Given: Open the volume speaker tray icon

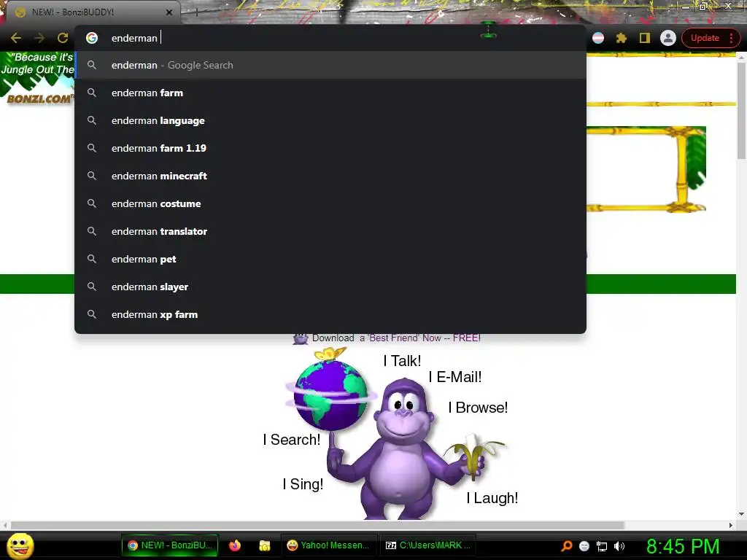Looking at the screenshot, I should 619,546.
